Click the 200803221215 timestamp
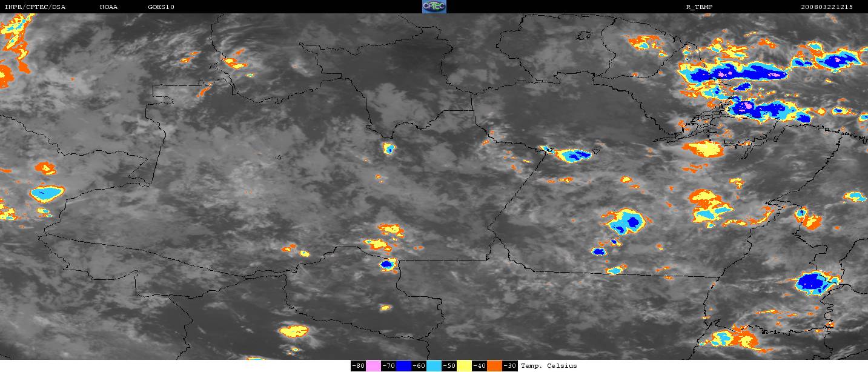 pyautogui.click(x=826, y=7)
